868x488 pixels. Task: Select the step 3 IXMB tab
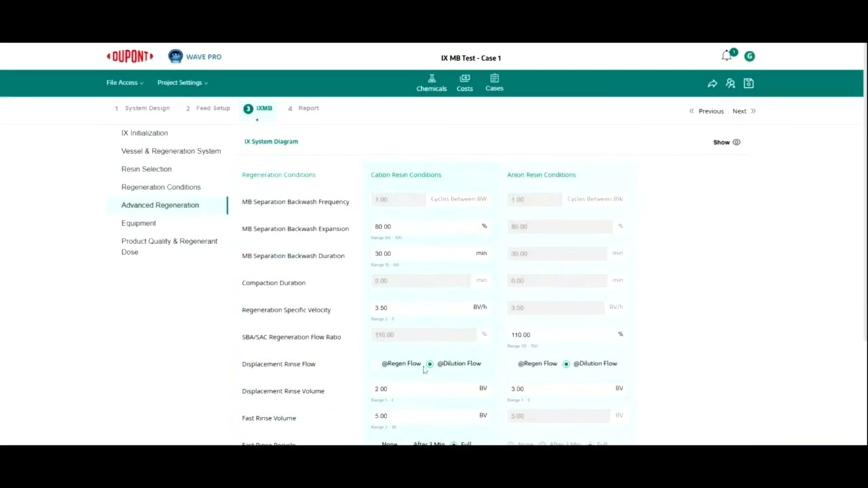(x=258, y=108)
